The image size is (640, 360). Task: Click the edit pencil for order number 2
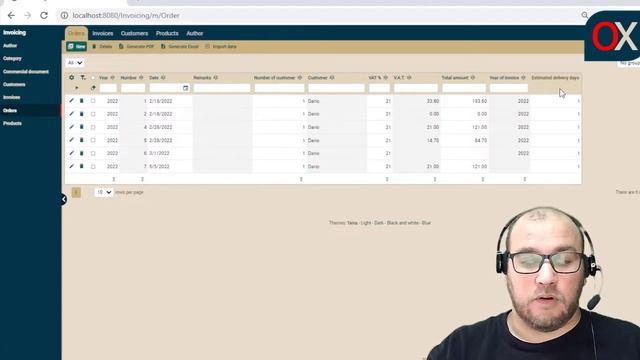coord(71,113)
